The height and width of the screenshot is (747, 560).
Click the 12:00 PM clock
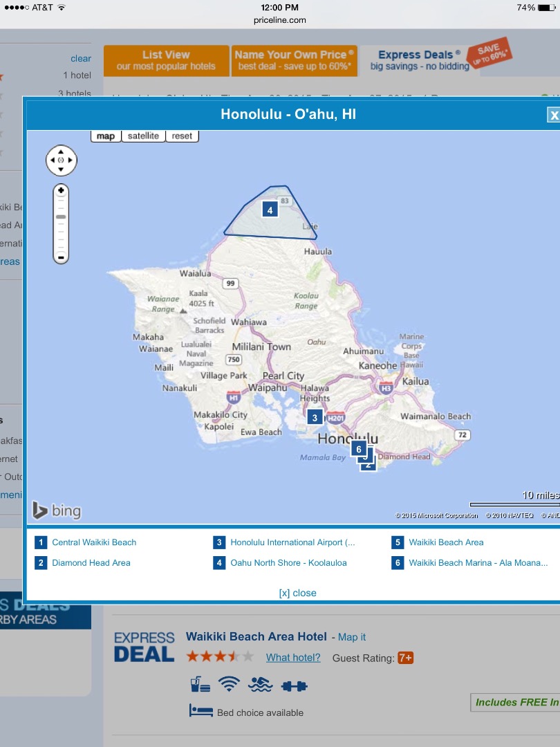(279, 7)
